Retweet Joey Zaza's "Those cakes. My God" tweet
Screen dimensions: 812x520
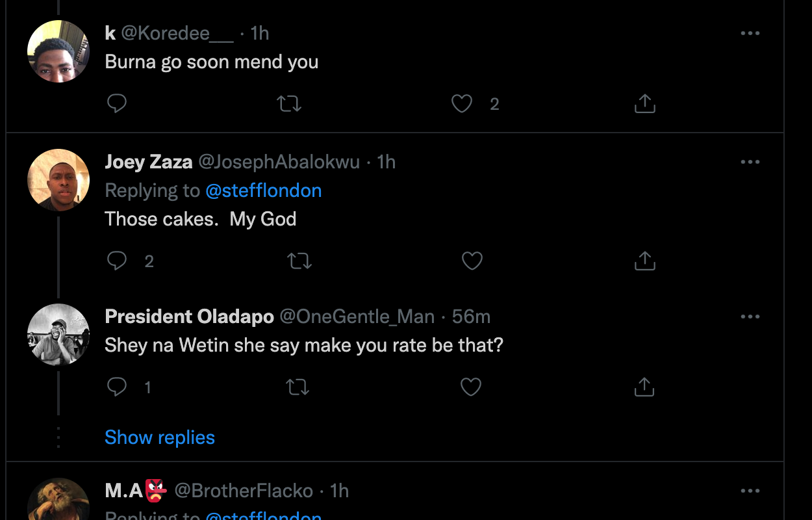[299, 261]
